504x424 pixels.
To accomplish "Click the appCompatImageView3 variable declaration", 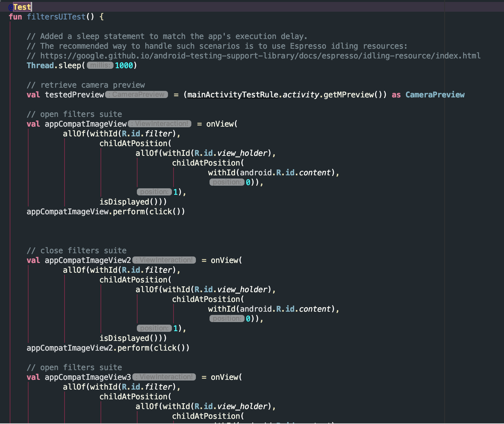I will point(88,377).
